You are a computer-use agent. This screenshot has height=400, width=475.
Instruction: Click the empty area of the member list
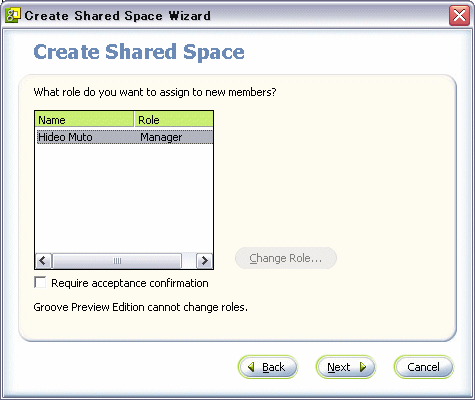click(124, 198)
